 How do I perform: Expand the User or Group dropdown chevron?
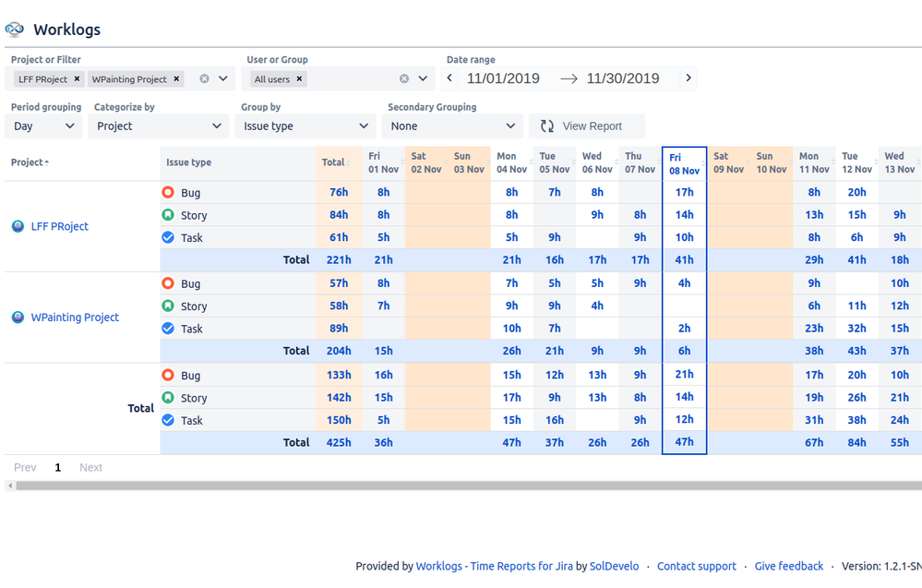[423, 78]
